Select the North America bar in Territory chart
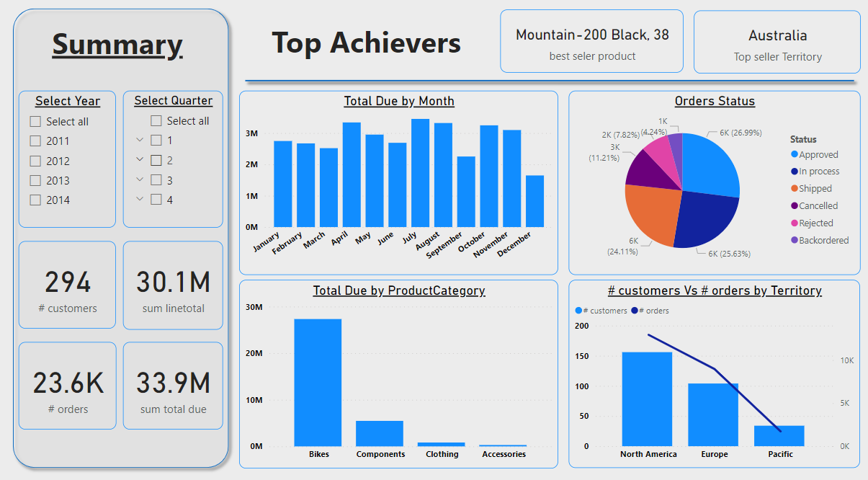Screen dimensions: 868x480 [x=647, y=399]
